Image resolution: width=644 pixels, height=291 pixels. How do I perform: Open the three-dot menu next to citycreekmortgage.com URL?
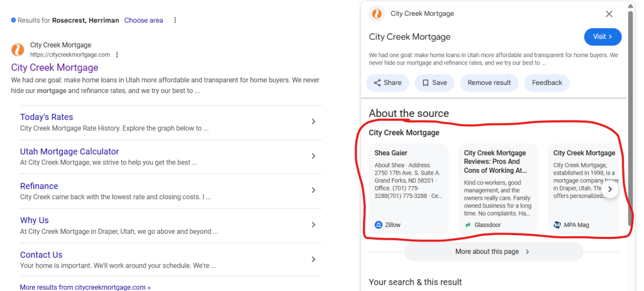tap(117, 55)
